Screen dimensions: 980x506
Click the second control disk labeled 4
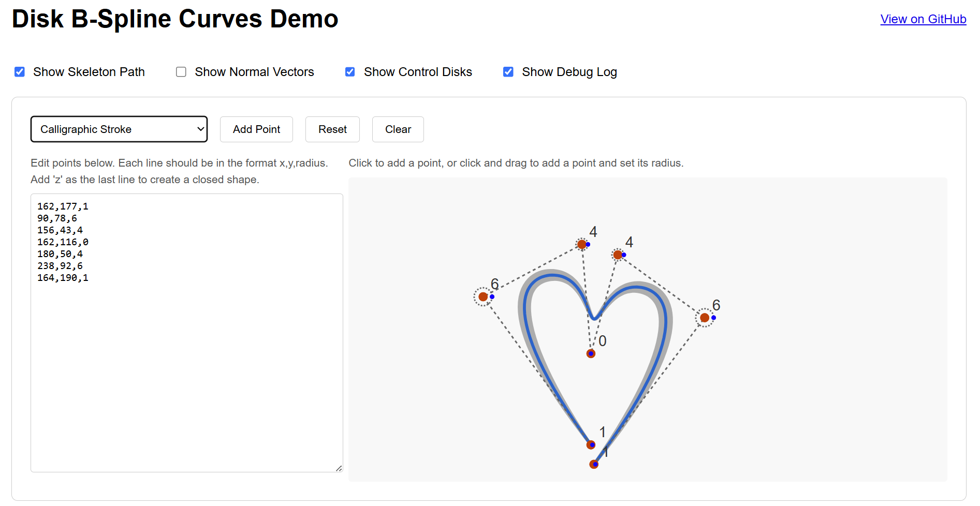tap(618, 255)
